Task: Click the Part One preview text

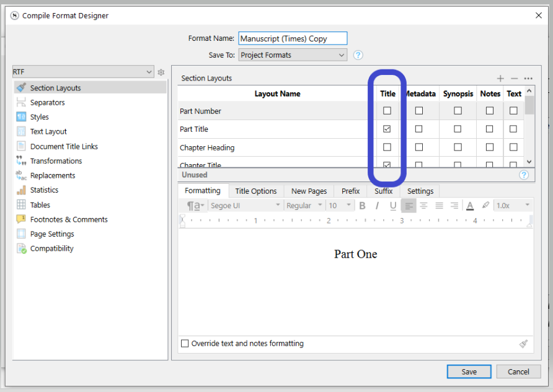Action: pos(355,254)
